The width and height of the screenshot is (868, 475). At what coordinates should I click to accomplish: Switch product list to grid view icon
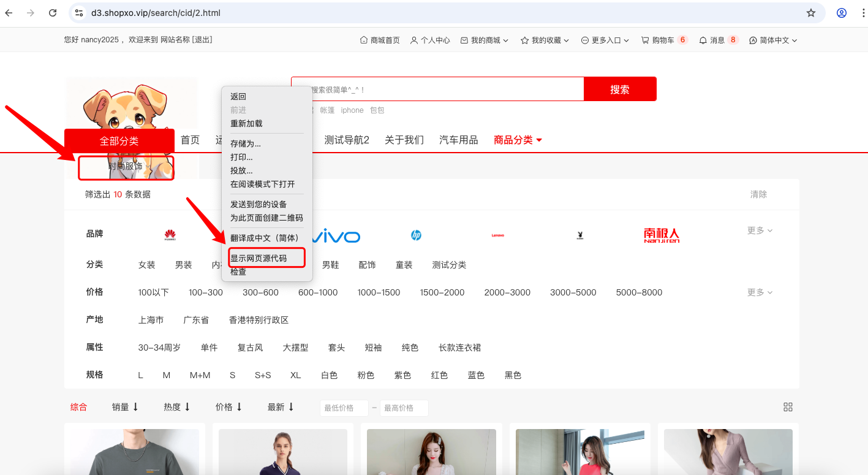[788, 407]
